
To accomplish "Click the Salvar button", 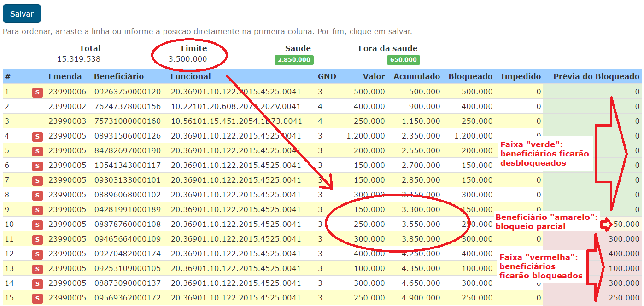I will point(22,14).
